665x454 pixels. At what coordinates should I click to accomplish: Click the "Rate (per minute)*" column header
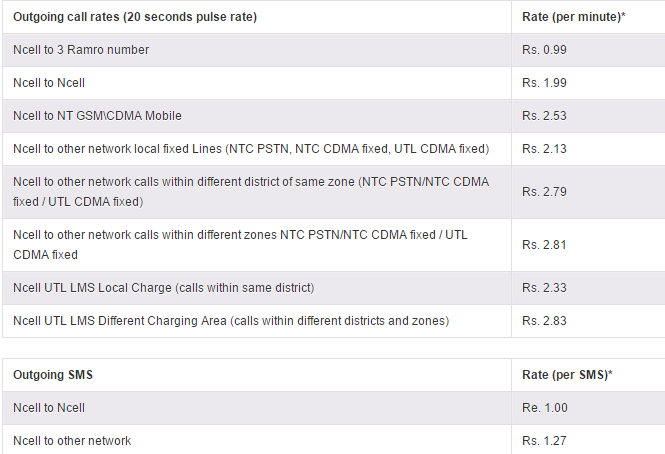(x=567, y=17)
